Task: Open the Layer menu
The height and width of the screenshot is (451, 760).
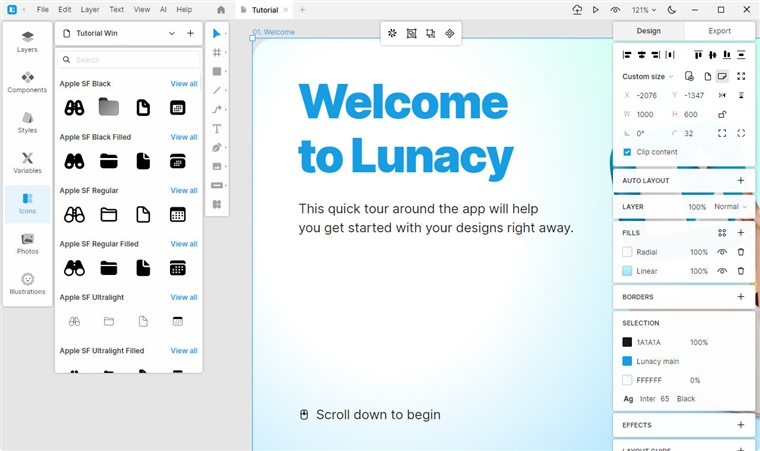Action: click(90, 10)
